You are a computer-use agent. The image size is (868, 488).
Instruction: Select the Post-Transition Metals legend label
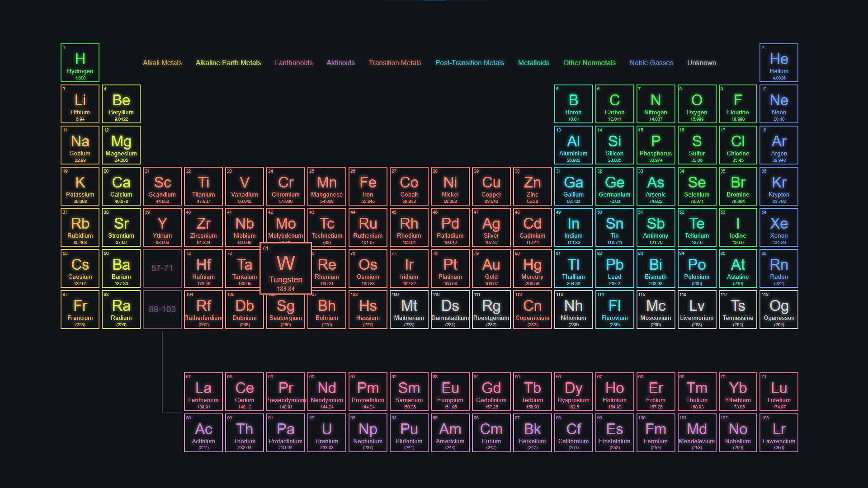(x=469, y=63)
